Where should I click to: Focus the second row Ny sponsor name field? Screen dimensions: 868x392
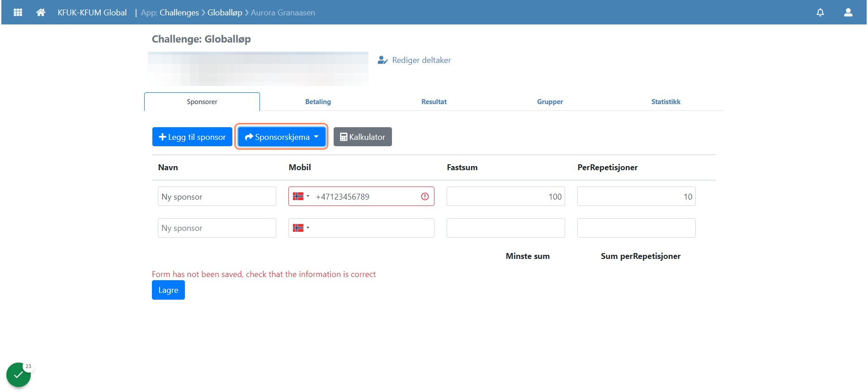tap(217, 228)
